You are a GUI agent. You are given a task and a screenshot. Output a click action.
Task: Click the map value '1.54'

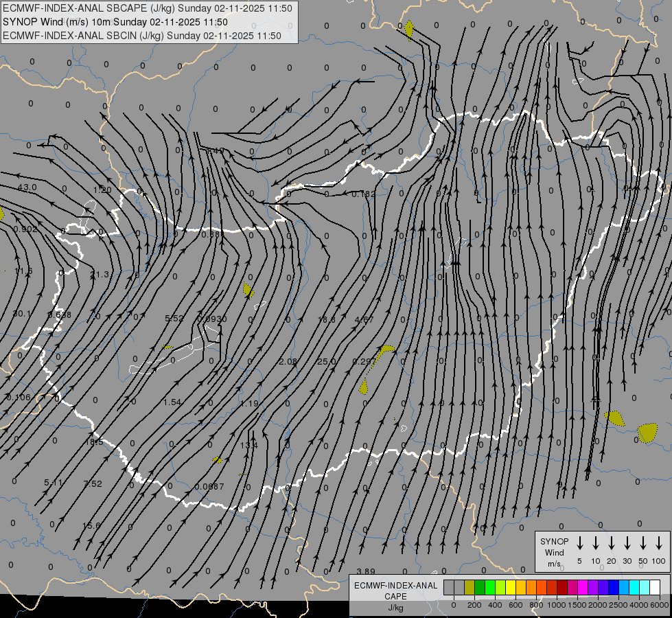pyautogui.click(x=172, y=402)
